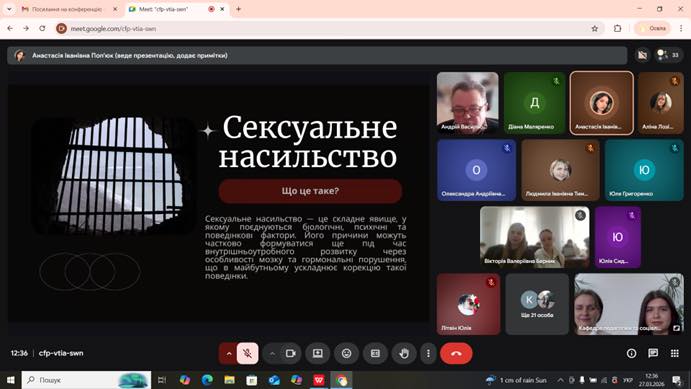The image size is (691, 389).
Task: Open Microsoft Edge from taskbar
Action: tap(207, 380)
